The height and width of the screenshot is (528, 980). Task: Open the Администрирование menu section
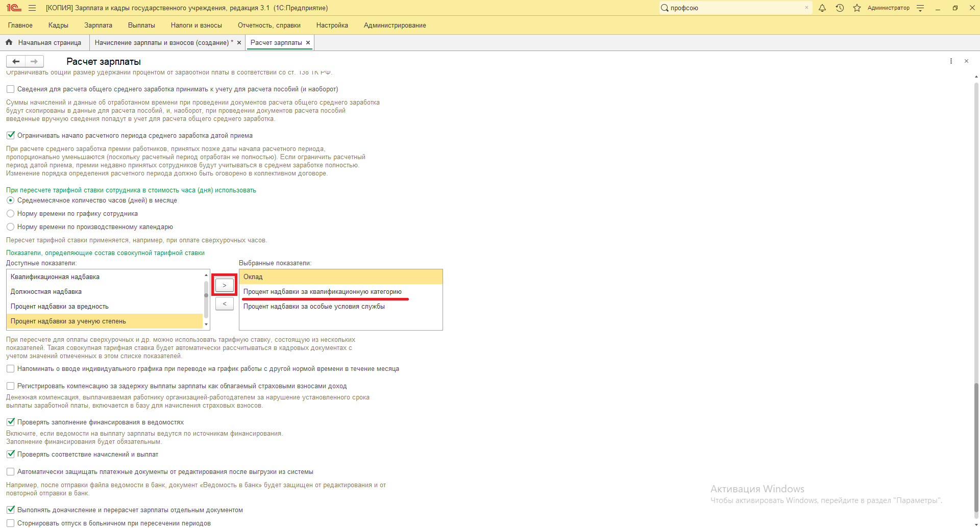tap(395, 26)
